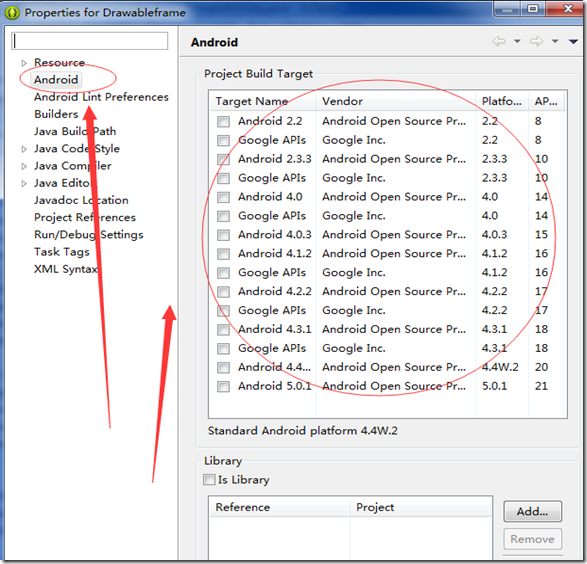Viewport: 587px width, 564px height.
Task: Check the Android 2.3.3 target checkbox
Action: pyautogui.click(x=223, y=159)
